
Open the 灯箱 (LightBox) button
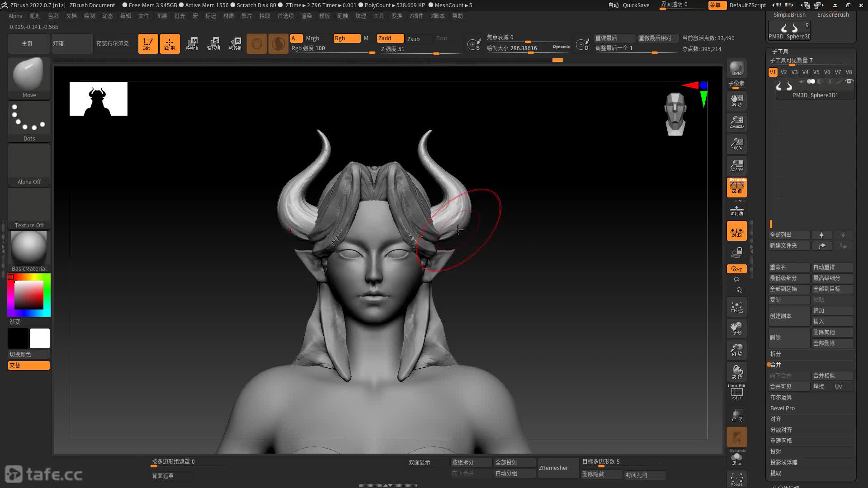pyautogui.click(x=72, y=44)
